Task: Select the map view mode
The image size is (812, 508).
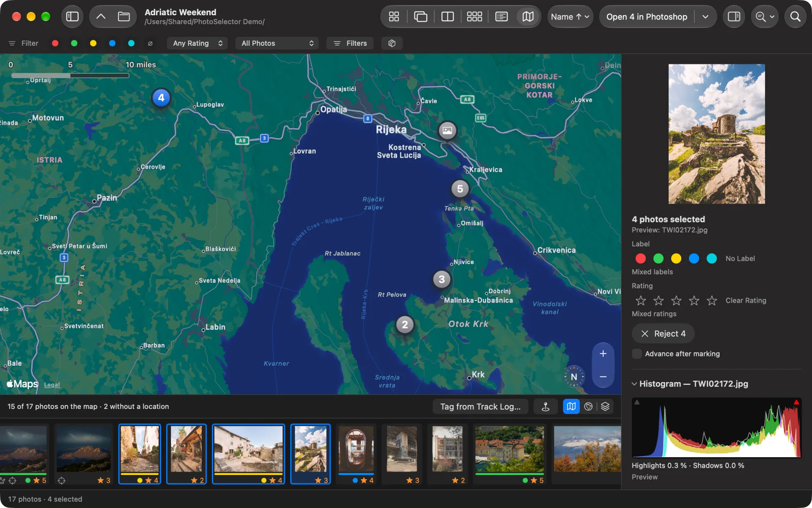Action: pyautogui.click(x=528, y=17)
